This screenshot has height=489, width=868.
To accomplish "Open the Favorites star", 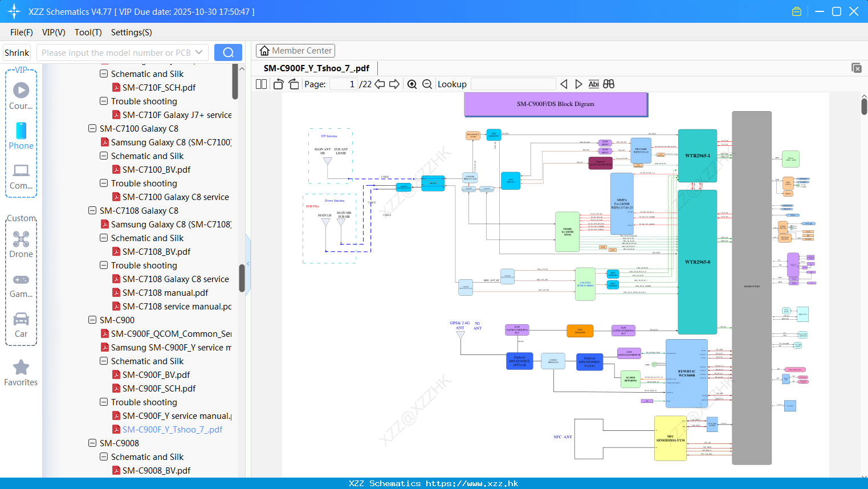I will [x=21, y=373].
